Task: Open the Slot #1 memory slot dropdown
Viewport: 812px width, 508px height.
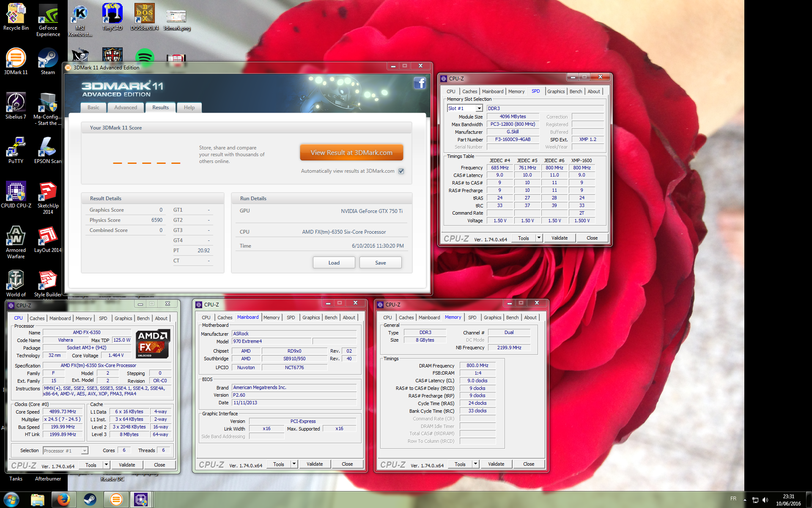Action: point(479,108)
